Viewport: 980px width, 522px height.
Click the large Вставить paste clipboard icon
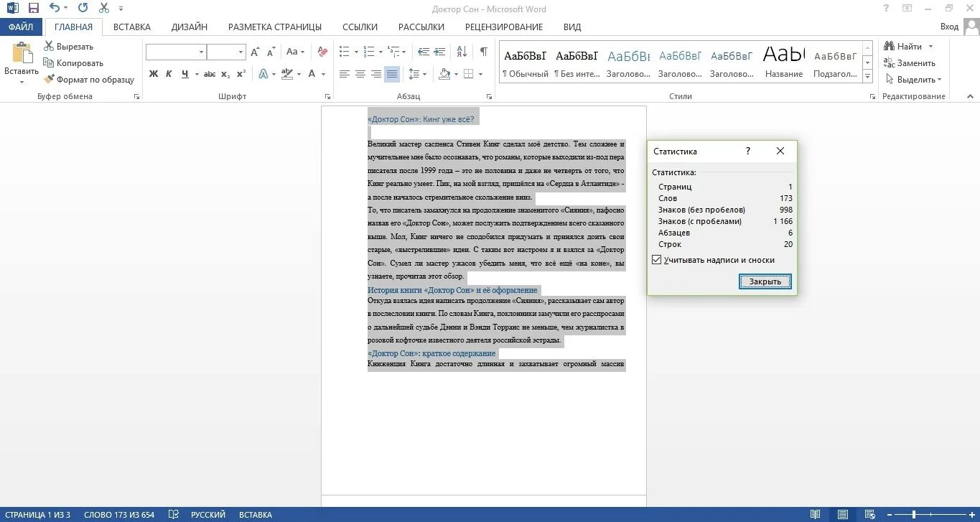[x=22, y=53]
